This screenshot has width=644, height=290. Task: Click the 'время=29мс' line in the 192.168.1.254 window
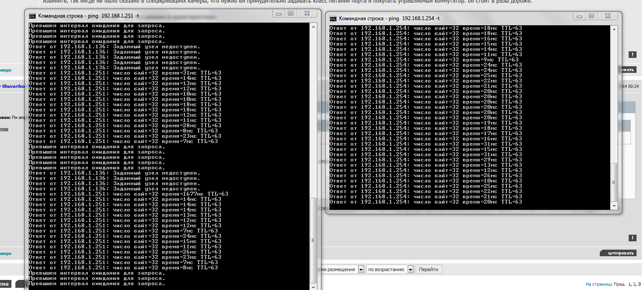point(426,160)
